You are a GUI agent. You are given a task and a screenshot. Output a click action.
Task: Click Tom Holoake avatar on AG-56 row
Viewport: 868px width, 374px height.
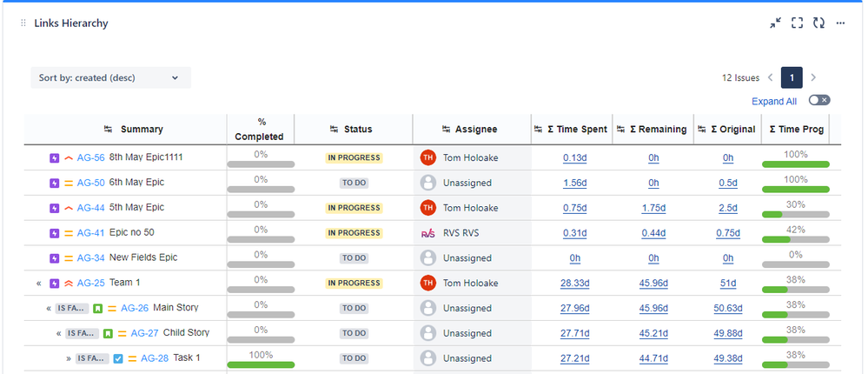coord(427,157)
